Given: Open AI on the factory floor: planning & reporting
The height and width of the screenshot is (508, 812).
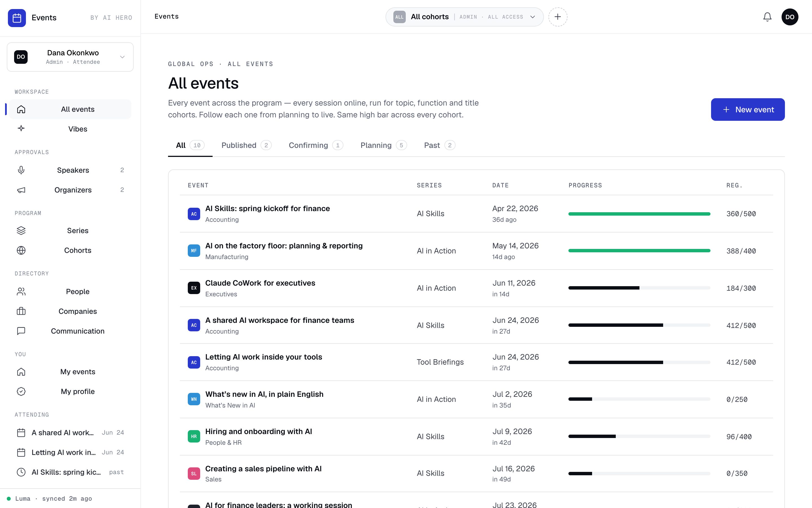Looking at the screenshot, I should (x=284, y=246).
